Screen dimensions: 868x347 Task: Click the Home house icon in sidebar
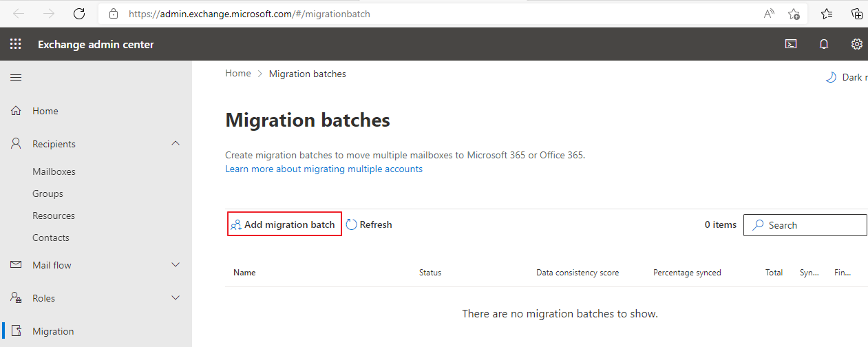[16, 111]
